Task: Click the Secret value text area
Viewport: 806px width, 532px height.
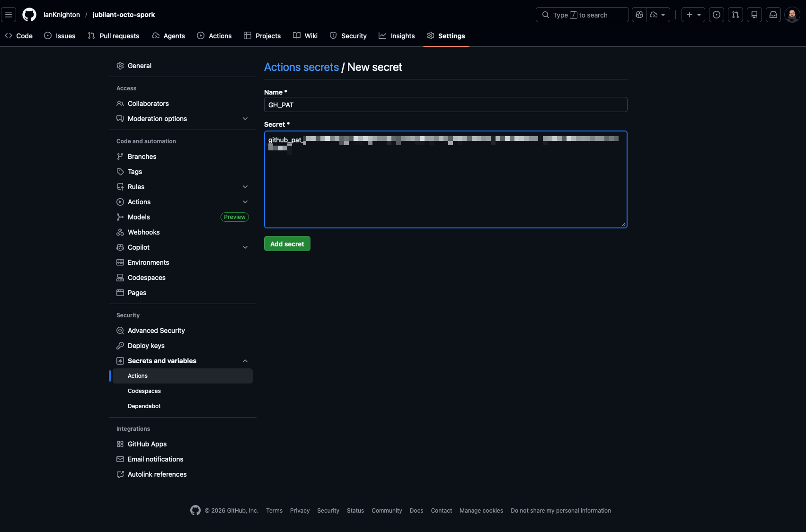Action: 446,180
